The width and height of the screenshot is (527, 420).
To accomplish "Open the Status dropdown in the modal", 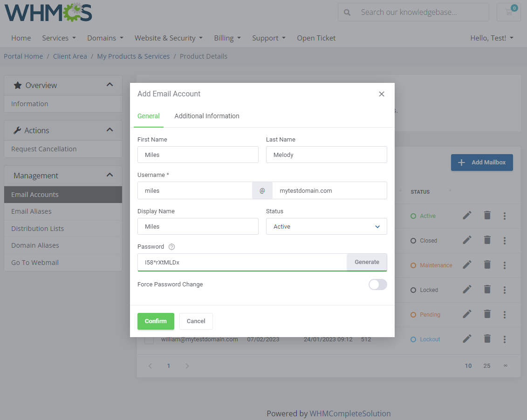I will (x=326, y=226).
